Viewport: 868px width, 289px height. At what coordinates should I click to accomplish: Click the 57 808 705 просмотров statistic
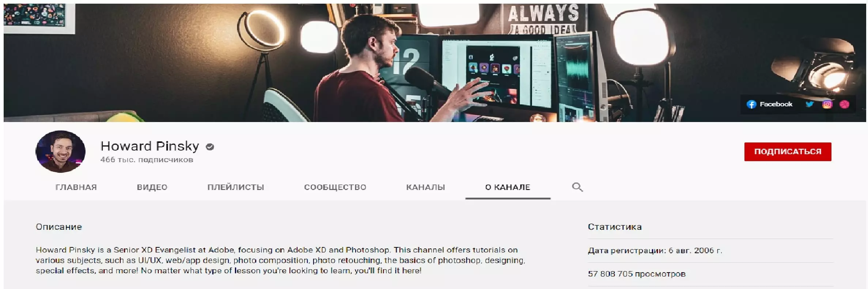tap(637, 274)
